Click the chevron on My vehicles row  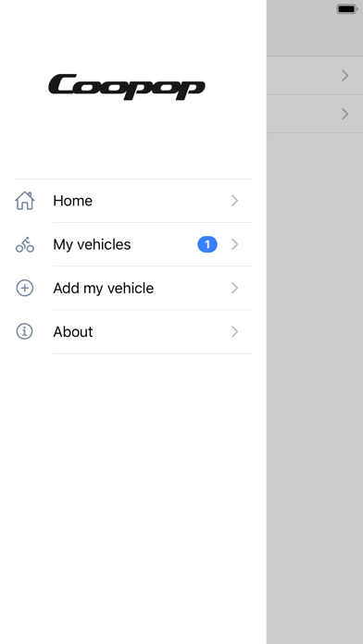point(234,244)
